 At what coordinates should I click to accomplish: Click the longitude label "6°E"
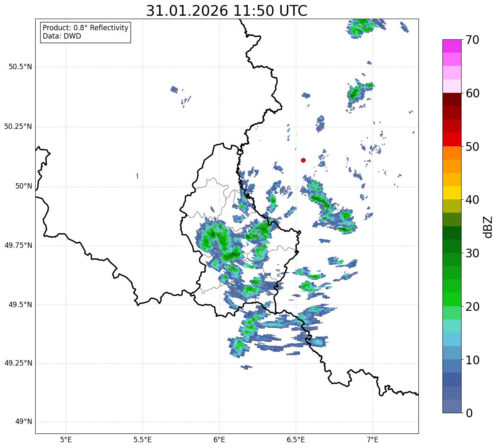click(x=219, y=439)
